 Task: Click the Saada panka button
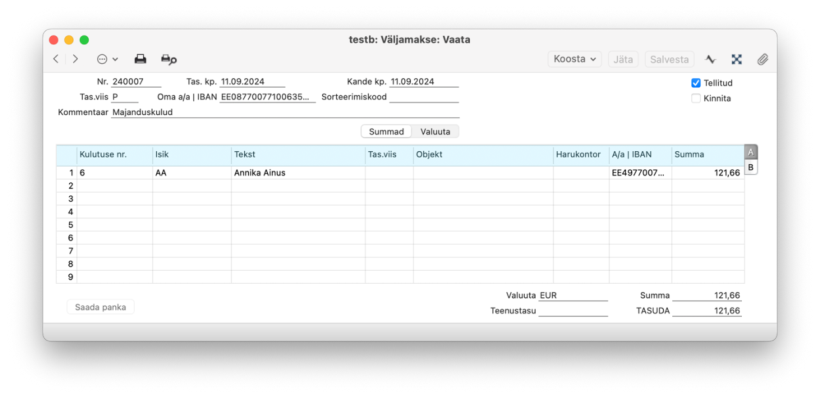coord(100,307)
